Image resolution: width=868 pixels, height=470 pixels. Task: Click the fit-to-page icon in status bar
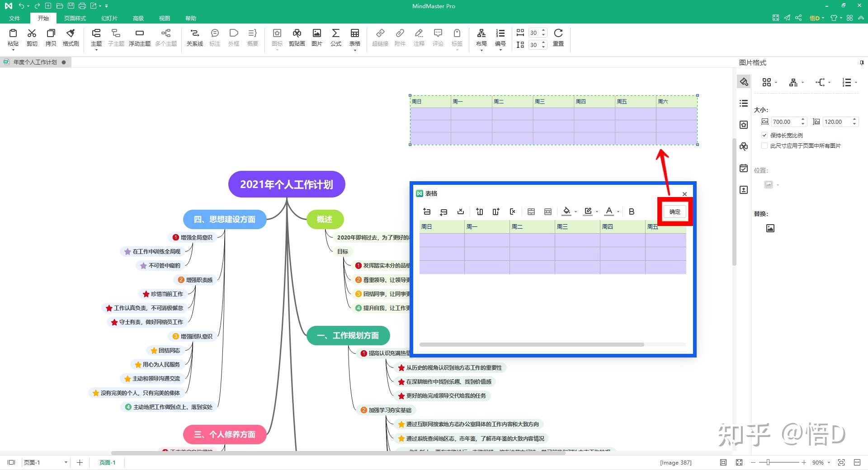coord(723,462)
